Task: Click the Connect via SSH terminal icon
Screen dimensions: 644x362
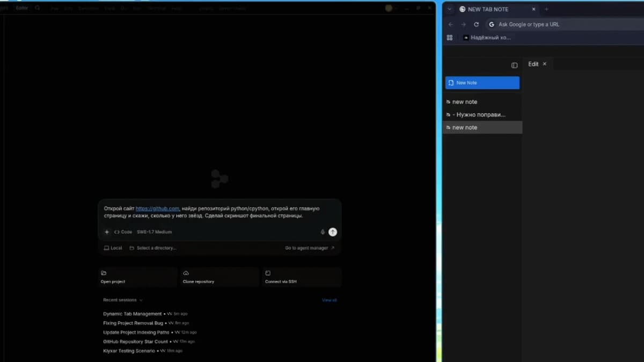Action: click(x=268, y=273)
